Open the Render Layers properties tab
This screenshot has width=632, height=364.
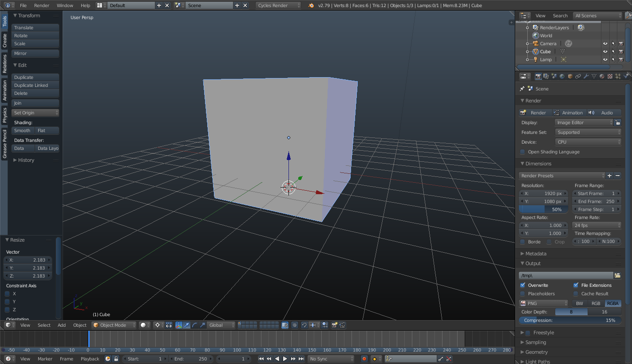(x=546, y=76)
